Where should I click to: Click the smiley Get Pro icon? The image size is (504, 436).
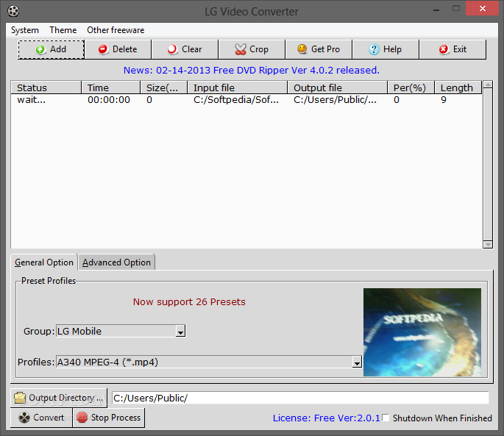click(x=302, y=49)
